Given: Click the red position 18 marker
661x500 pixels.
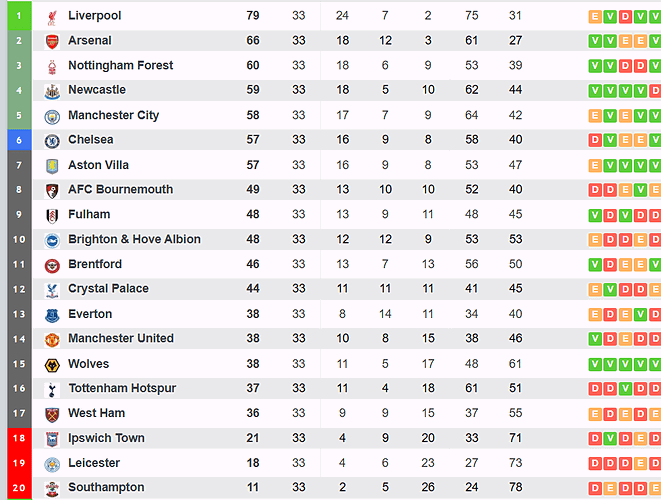Looking at the screenshot, I should (19, 438).
